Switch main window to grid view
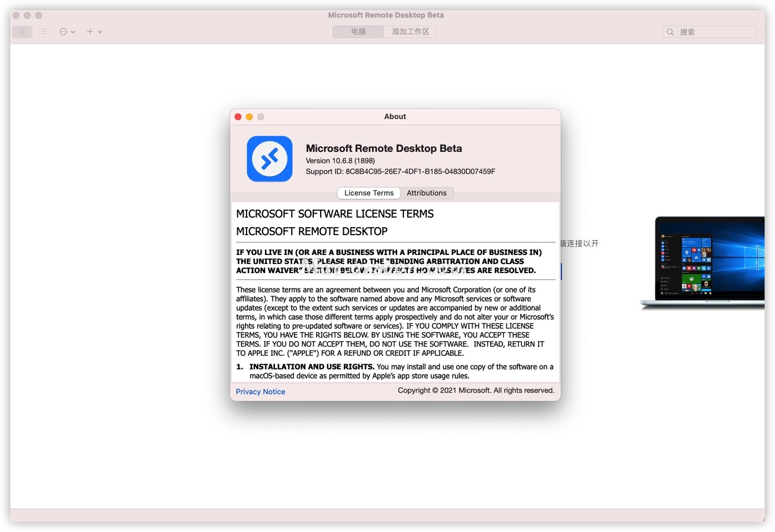The width and height of the screenshot is (775, 532). pos(22,32)
